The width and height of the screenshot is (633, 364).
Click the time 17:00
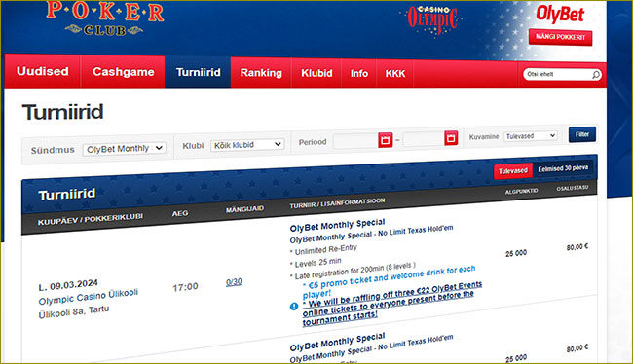click(x=185, y=287)
